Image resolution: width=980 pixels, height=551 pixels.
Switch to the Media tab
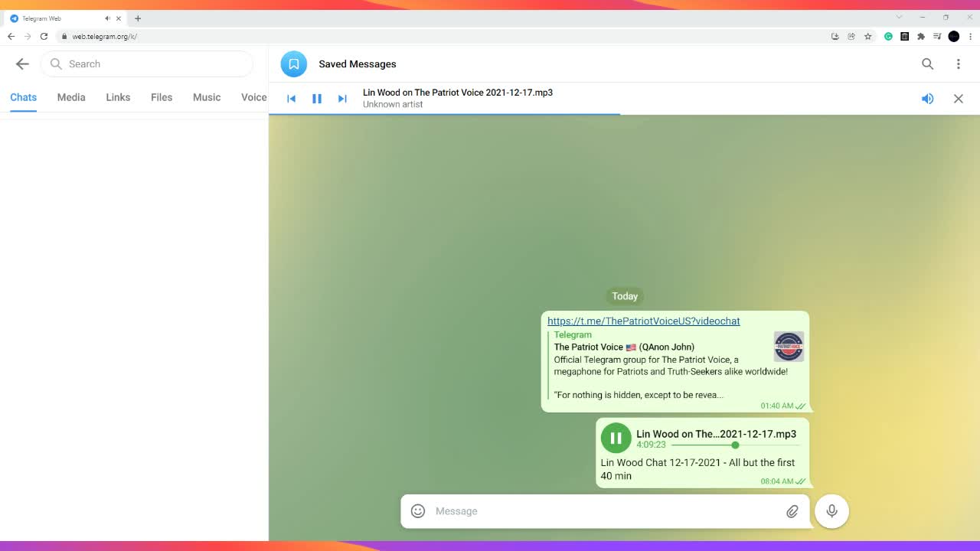click(x=71, y=97)
